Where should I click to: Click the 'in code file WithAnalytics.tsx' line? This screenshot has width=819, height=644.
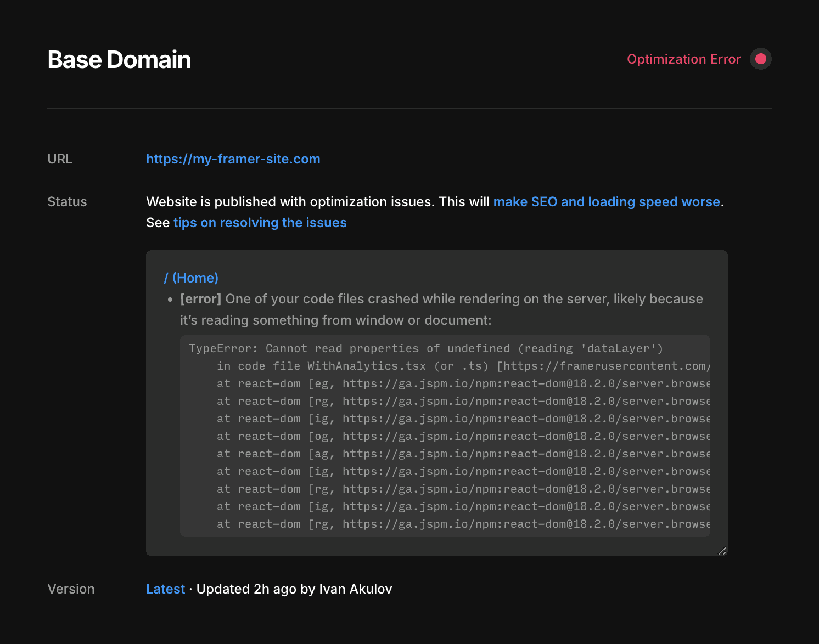tap(463, 366)
